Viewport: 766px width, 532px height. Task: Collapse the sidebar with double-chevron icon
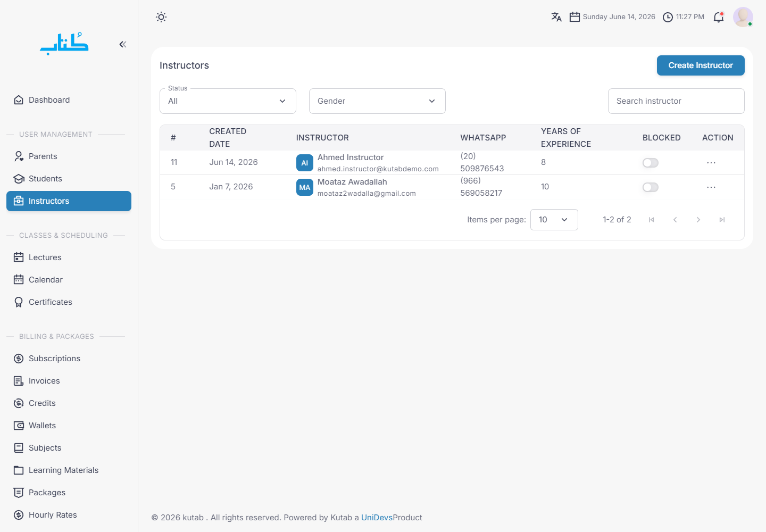123,44
